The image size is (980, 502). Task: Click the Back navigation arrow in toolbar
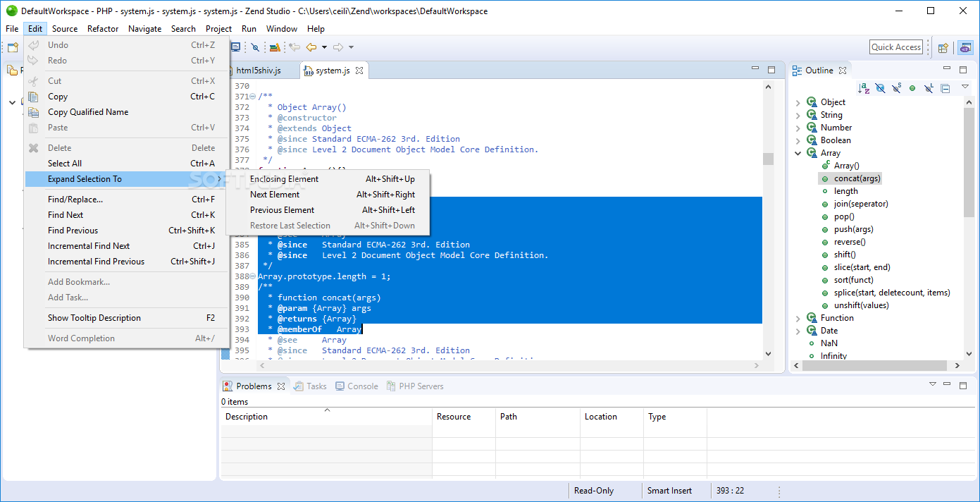pos(311,47)
